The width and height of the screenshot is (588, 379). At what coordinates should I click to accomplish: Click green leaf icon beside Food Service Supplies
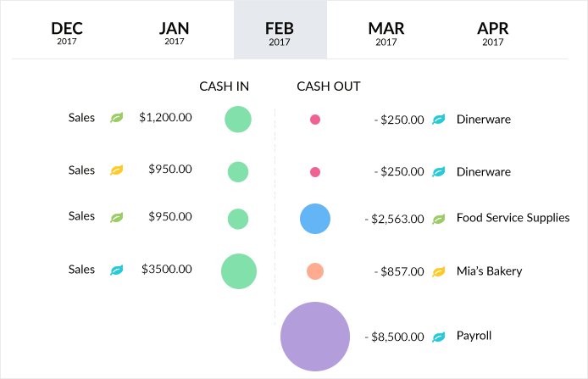439,219
